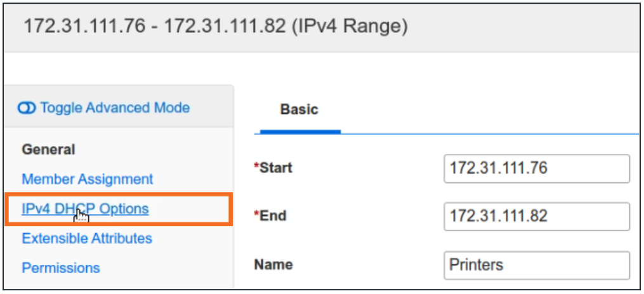Go to Extensible Attributes
Screen dimensions: 644x294
click(87, 239)
